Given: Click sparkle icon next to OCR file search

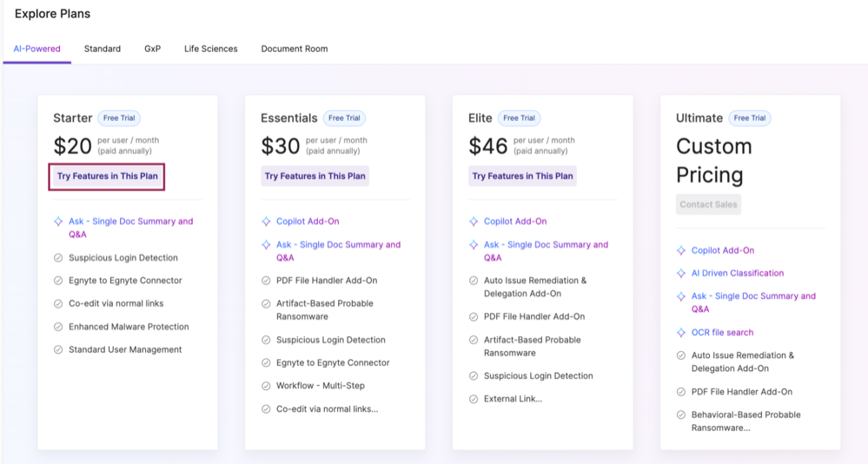Looking at the screenshot, I should pos(681,333).
